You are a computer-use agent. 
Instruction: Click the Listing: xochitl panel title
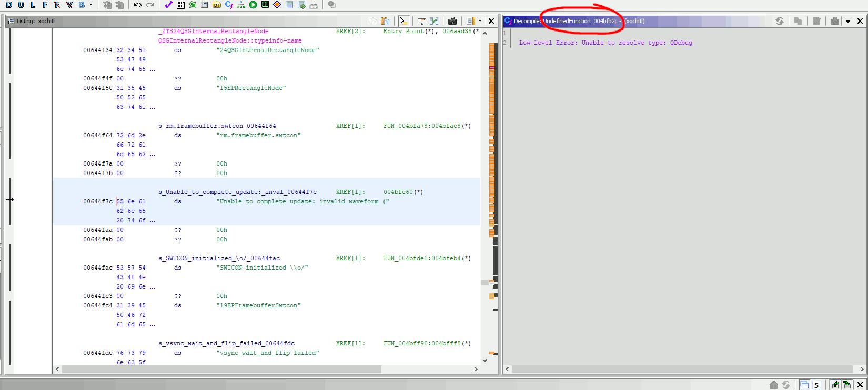(x=35, y=21)
